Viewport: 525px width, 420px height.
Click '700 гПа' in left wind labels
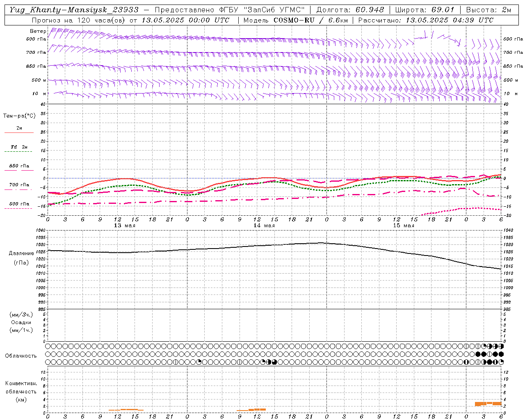(x=36, y=52)
